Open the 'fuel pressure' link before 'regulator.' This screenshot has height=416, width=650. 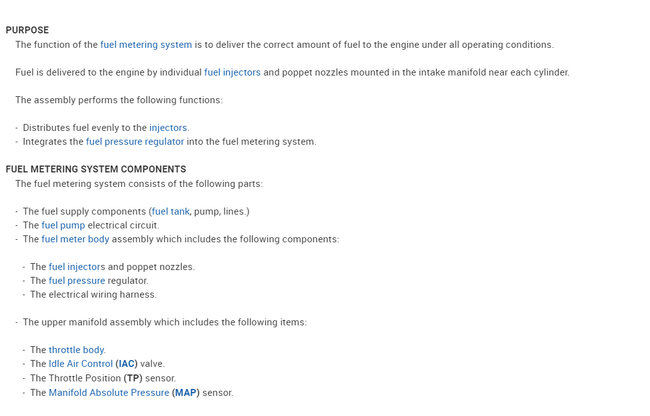(x=77, y=281)
